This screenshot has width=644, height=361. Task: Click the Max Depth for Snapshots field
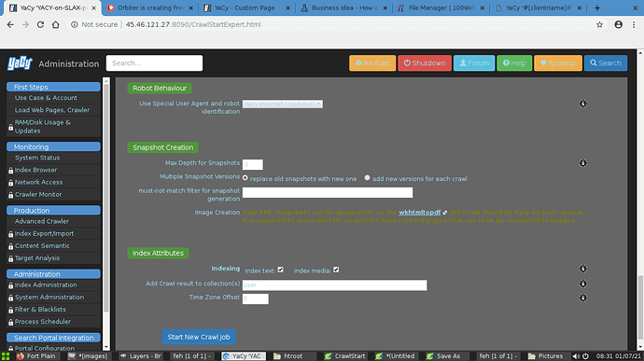tap(253, 164)
